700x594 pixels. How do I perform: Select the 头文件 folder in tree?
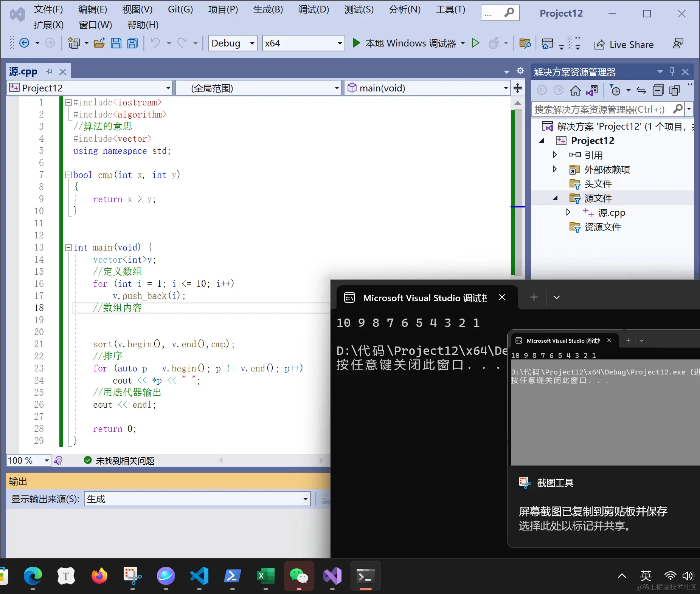(598, 184)
